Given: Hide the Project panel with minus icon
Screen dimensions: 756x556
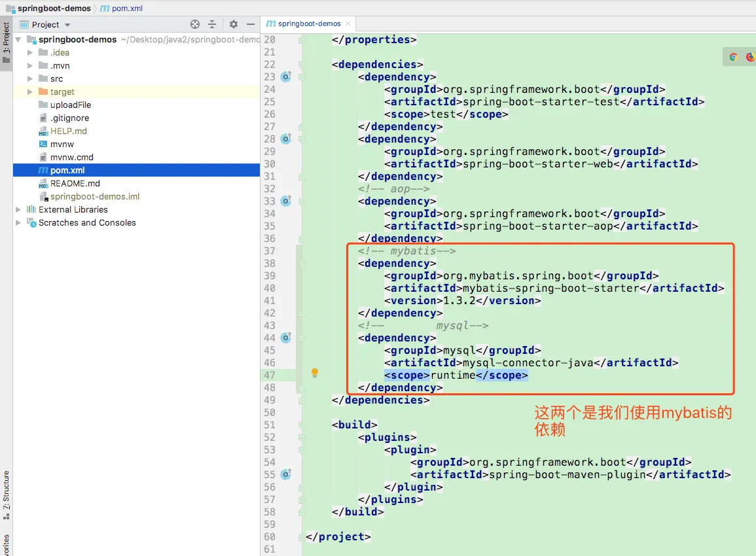Looking at the screenshot, I should [251, 25].
